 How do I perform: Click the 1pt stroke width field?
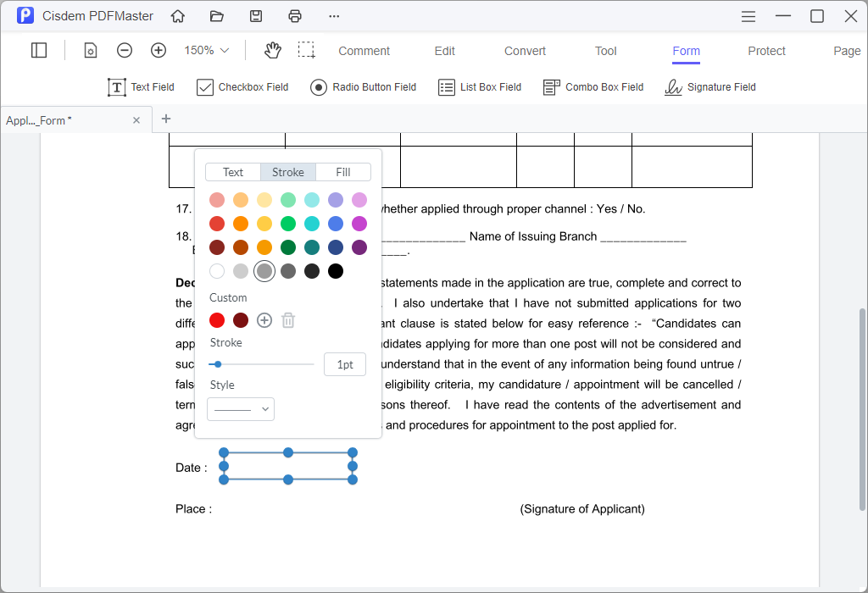click(x=345, y=364)
